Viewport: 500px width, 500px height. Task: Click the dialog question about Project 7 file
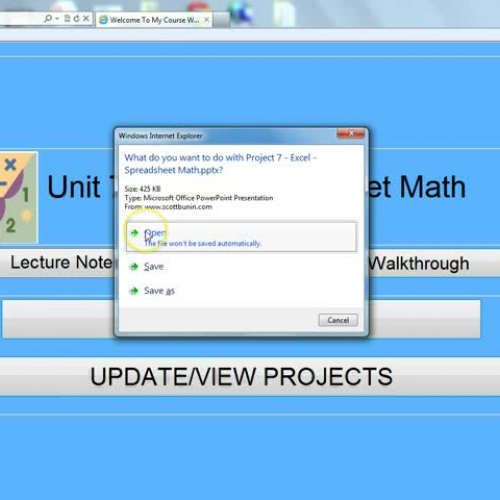tap(220, 164)
